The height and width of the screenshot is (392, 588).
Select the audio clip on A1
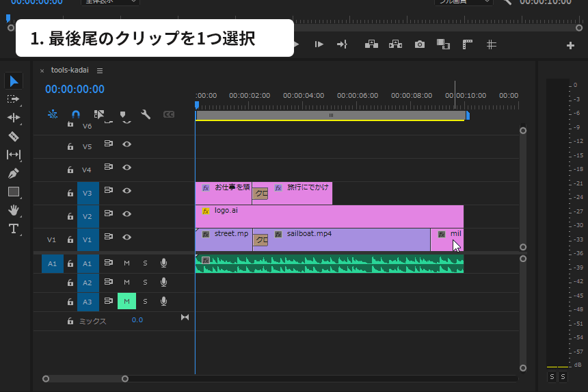[330, 263]
